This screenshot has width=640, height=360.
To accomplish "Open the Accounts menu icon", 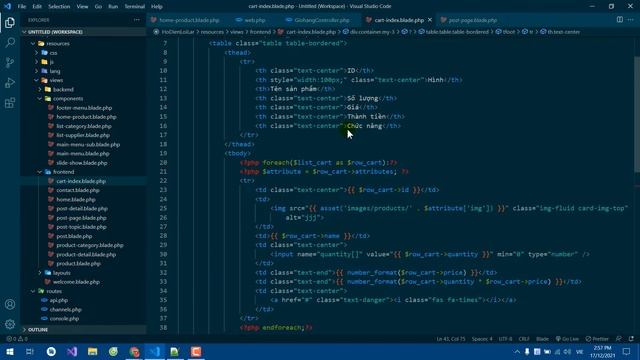I will pos(10,304).
